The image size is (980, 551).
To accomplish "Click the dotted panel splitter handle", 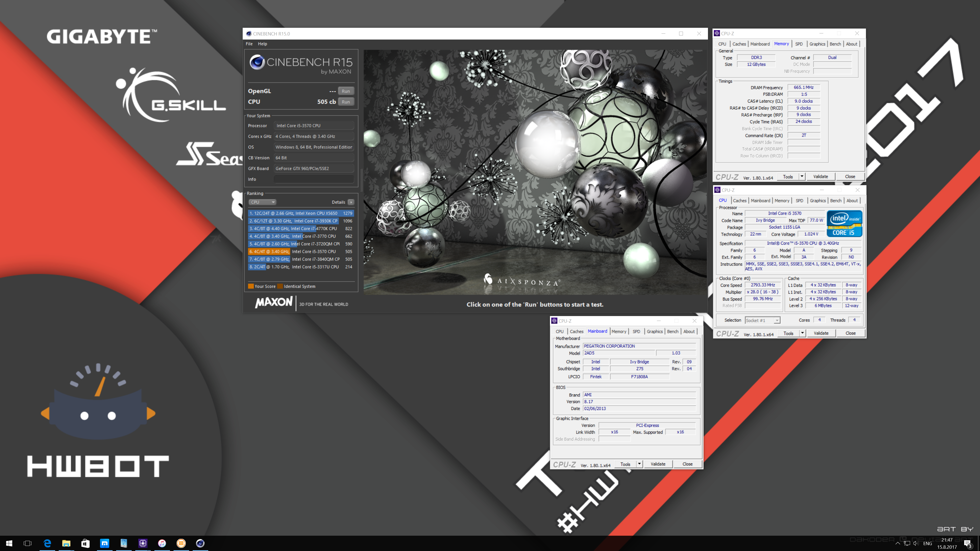I will pyautogui.click(x=361, y=180).
